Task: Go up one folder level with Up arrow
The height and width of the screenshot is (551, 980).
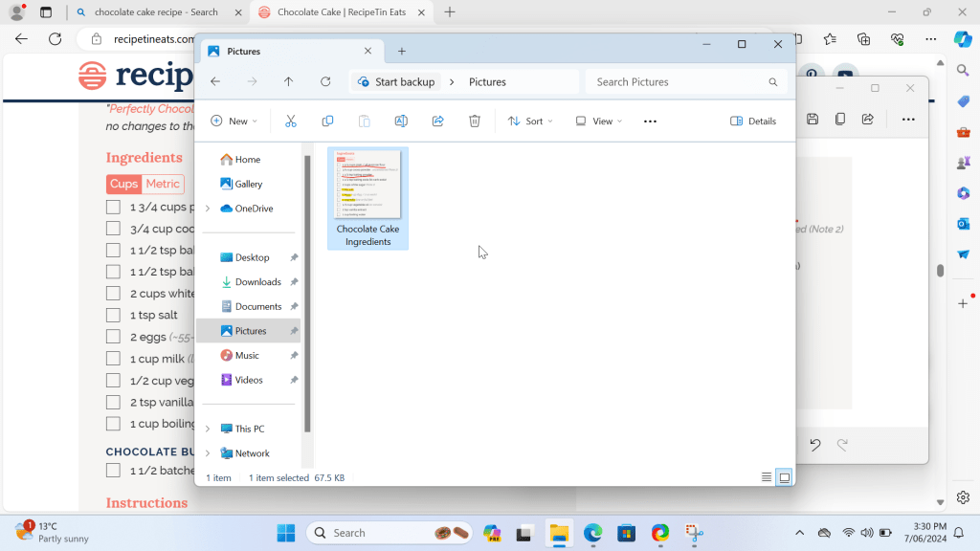Action: [288, 82]
